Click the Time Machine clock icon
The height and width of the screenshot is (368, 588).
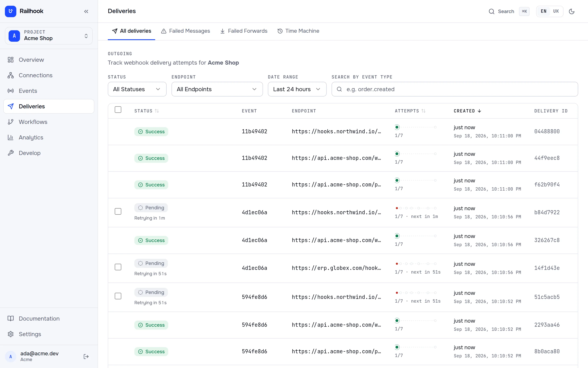tap(280, 31)
